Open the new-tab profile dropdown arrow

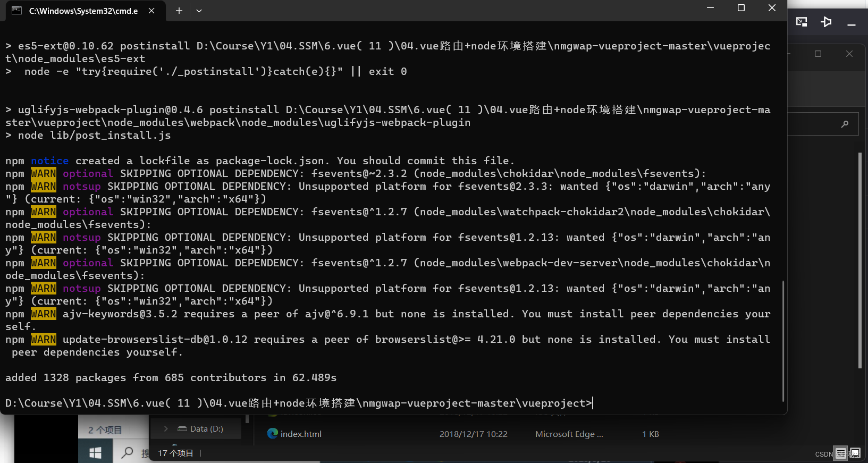click(199, 11)
